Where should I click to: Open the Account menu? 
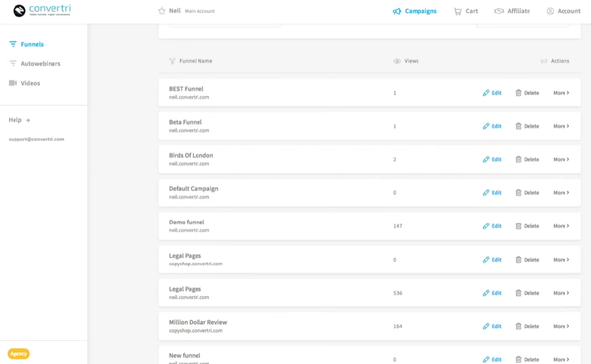(563, 11)
